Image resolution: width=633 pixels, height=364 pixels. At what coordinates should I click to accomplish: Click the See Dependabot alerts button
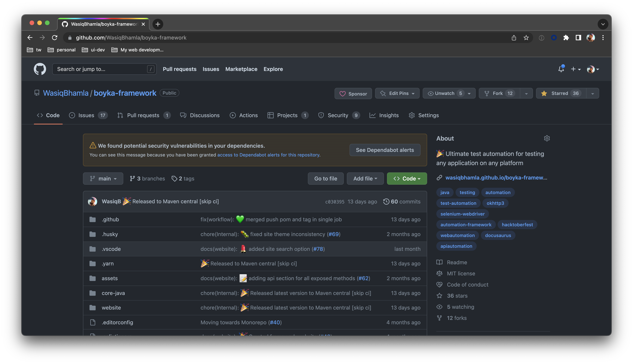click(385, 150)
